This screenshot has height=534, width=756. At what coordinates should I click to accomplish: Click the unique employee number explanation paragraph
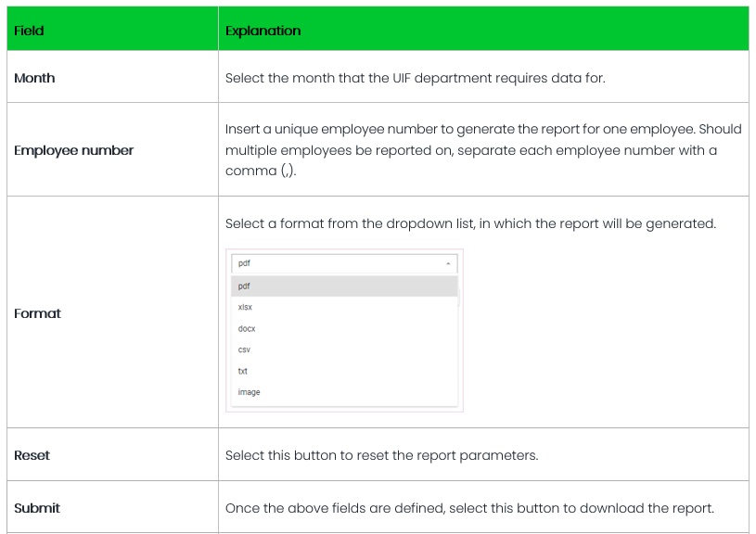472,150
